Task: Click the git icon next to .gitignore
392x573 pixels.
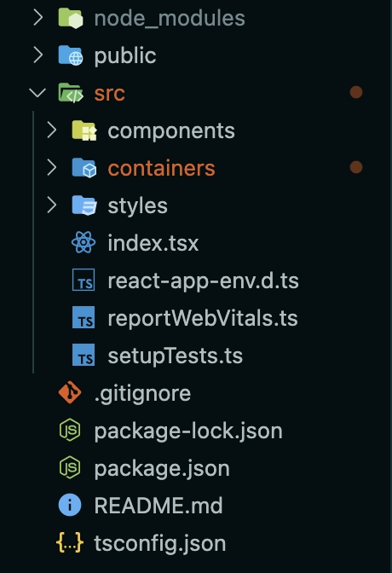Action: (x=70, y=392)
